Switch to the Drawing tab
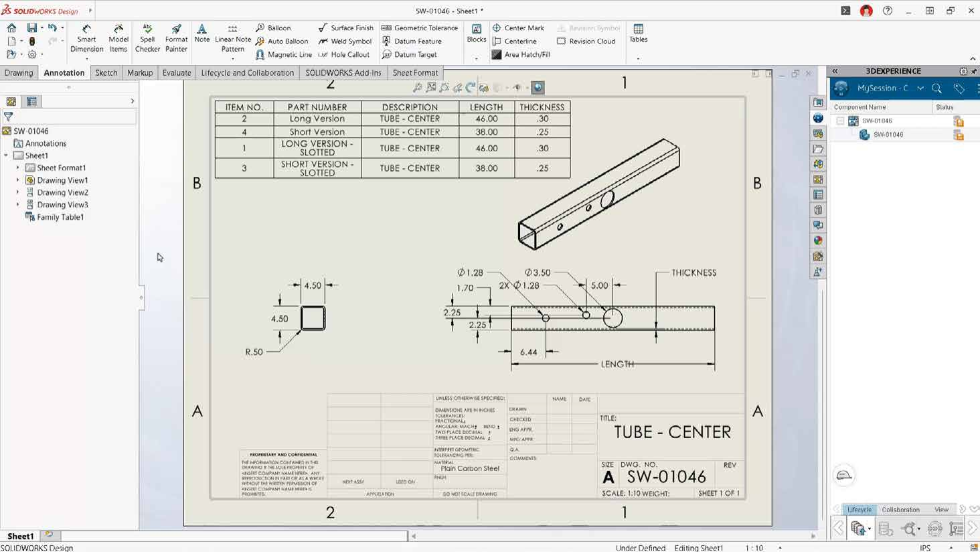The width and height of the screenshot is (980, 552). click(19, 72)
